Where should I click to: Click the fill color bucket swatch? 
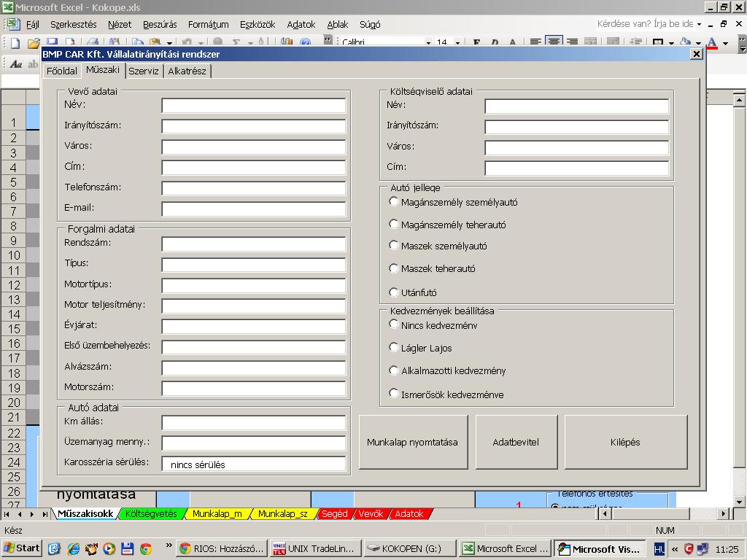coord(685,42)
